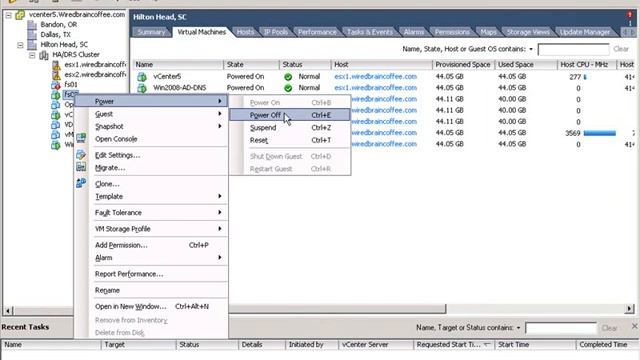Expand the VM Storage Profile submenu
This screenshot has width=640, height=360.
tap(220, 229)
